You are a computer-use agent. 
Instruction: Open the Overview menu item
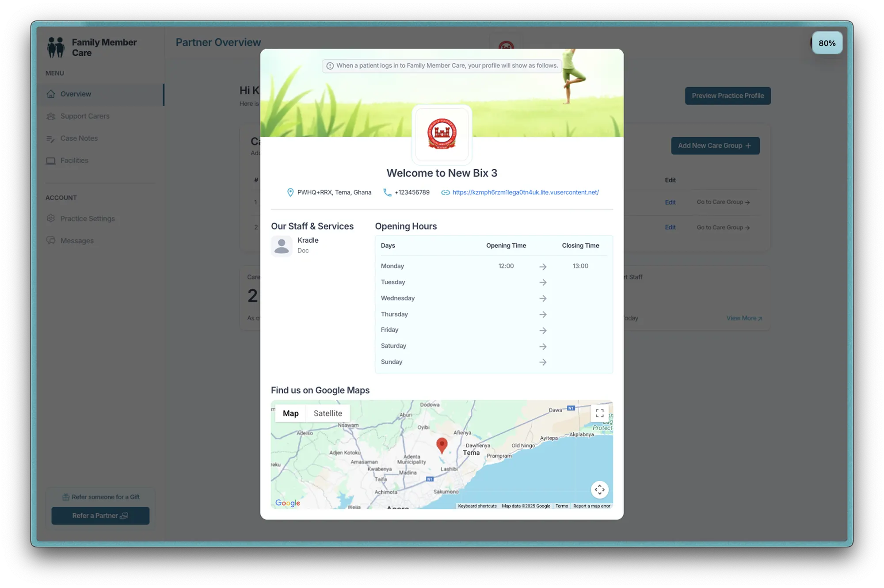point(100,94)
